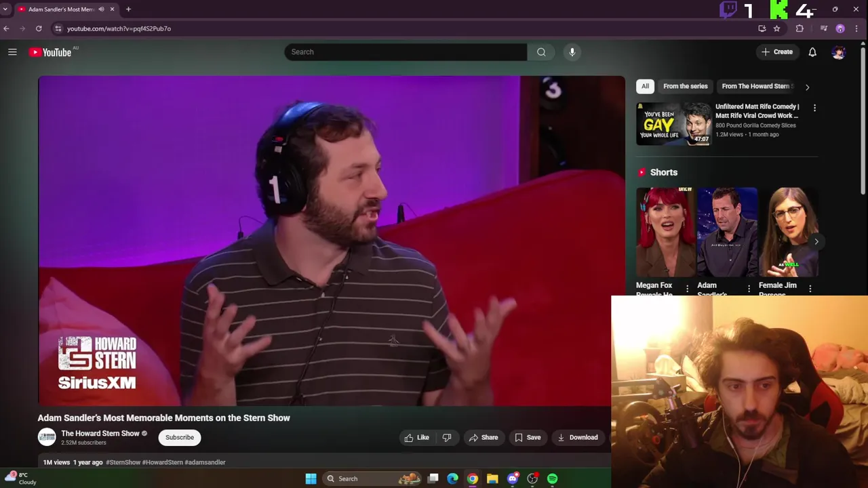Open the YouTube account avatar menu
The image size is (868, 488).
tap(839, 52)
